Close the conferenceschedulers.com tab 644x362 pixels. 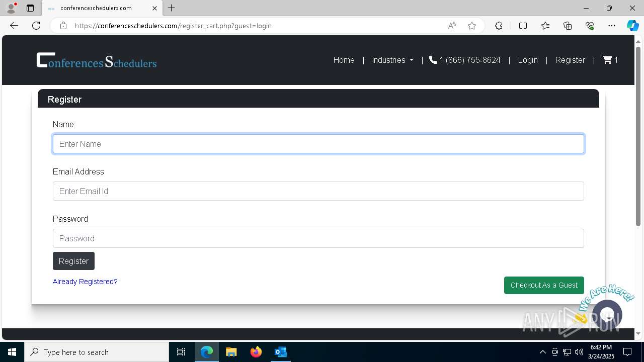(x=154, y=8)
